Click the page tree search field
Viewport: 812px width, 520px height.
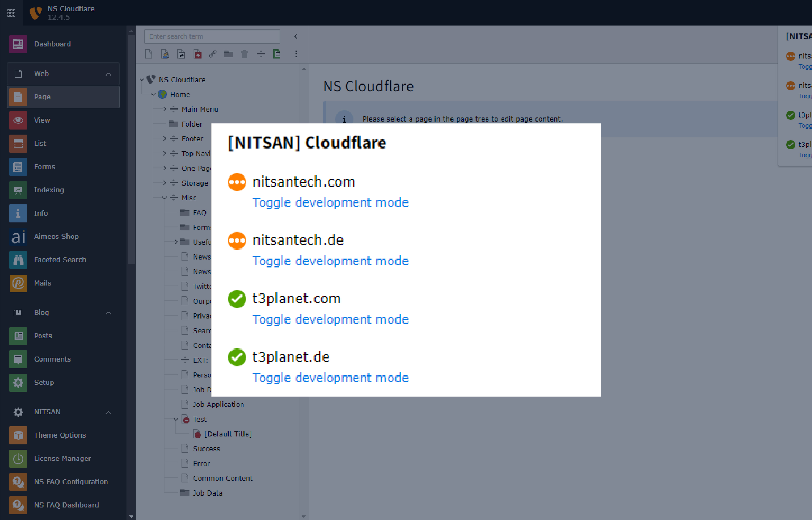[x=212, y=36]
